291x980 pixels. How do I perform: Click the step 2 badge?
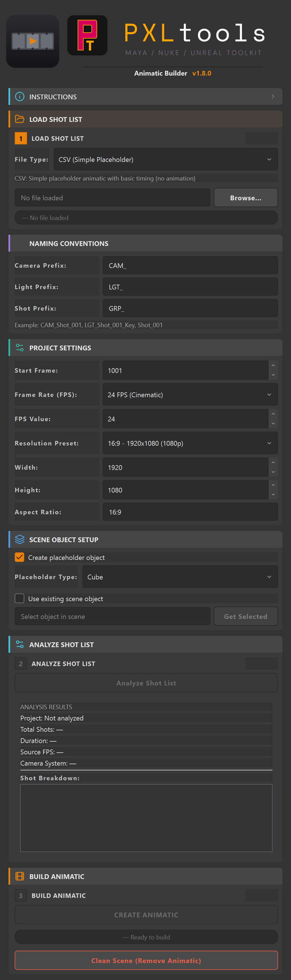(x=21, y=663)
